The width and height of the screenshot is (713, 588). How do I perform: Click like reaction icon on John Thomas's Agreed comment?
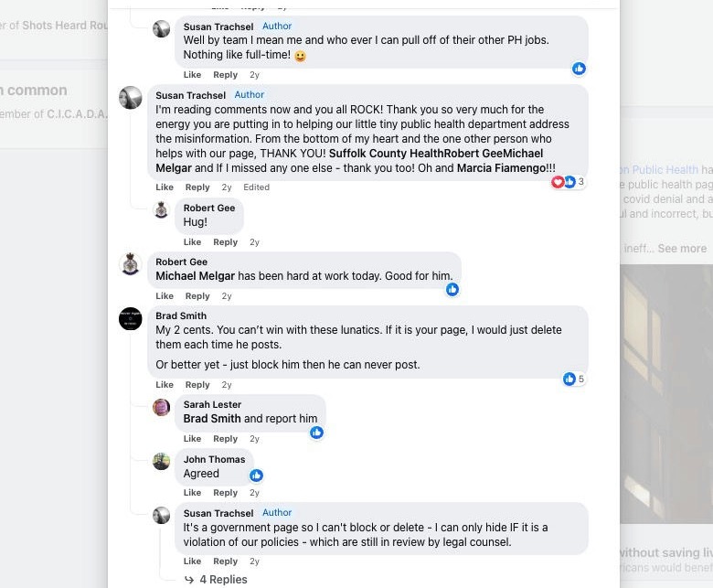coord(257,476)
